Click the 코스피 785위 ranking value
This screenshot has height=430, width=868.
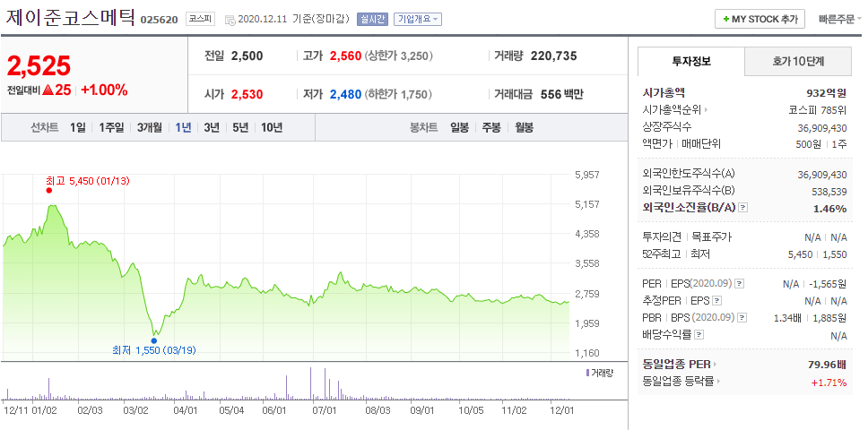817,110
